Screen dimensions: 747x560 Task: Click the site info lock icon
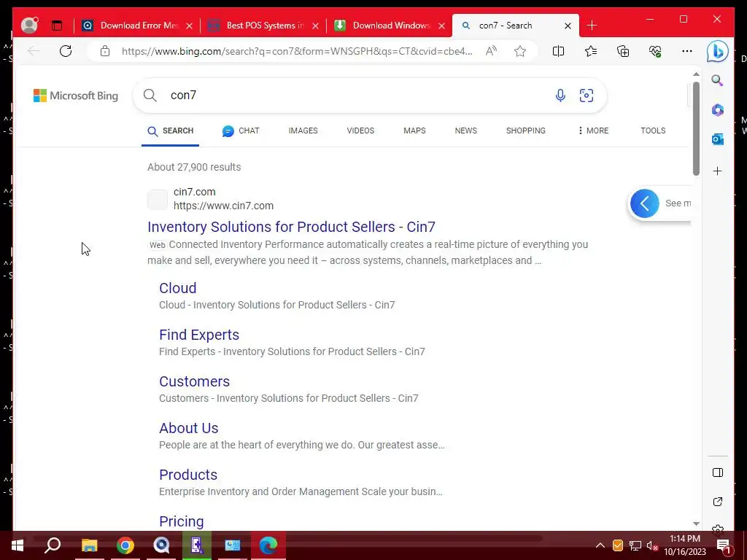point(105,52)
